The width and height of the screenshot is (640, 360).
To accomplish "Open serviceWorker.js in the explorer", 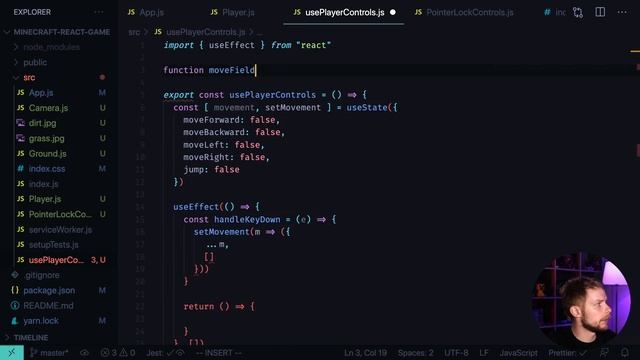I will tap(60, 230).
